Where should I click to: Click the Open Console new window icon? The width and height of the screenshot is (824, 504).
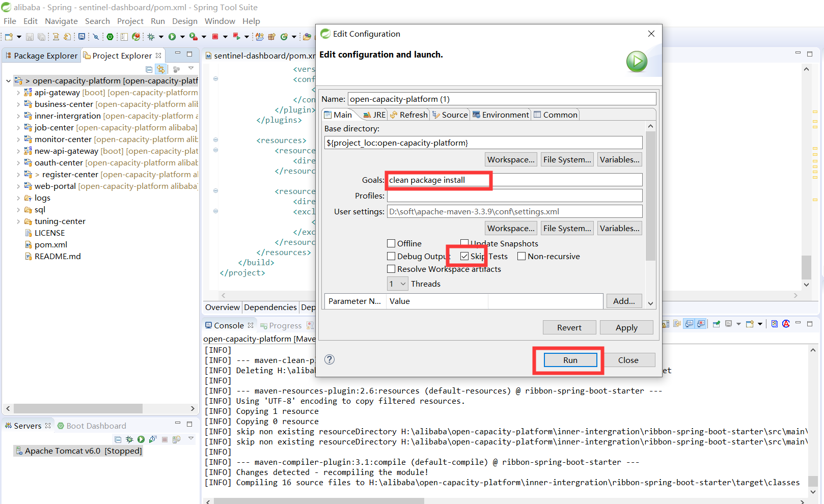click(750, 324)
